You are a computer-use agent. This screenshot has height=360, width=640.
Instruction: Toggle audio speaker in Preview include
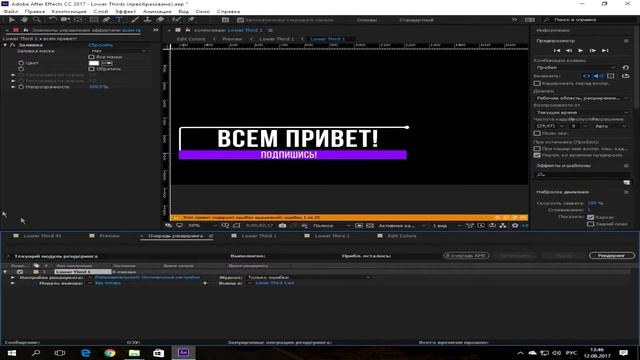point(598,76)
